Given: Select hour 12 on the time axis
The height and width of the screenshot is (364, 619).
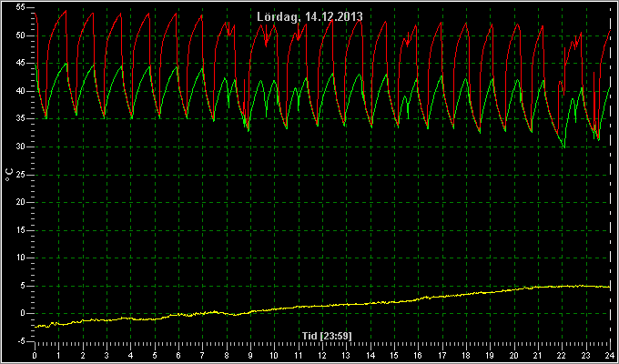Looking at the screenshot, I should pyautogui.click(x=322, y=355).
